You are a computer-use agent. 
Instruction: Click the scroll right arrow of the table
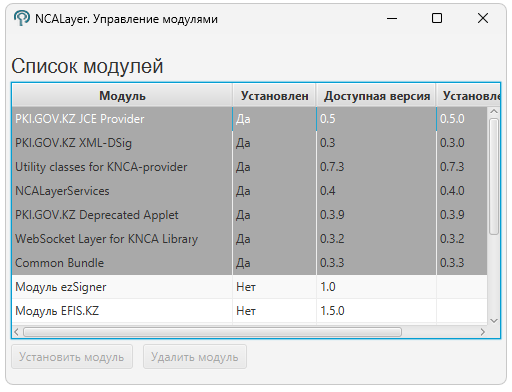tap(483, 332)
